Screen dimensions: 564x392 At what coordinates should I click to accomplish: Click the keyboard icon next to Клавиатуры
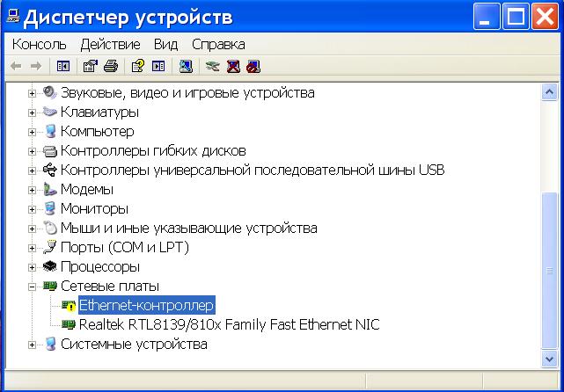(49, 113)
